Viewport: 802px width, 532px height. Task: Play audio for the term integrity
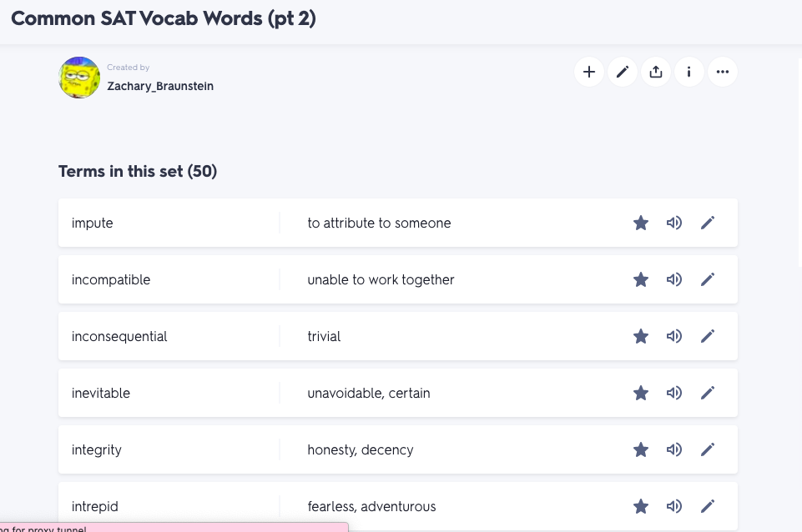pyautogui.click(x=674, y=449)
